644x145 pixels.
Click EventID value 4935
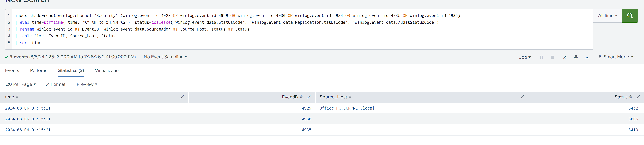point(306,130)
